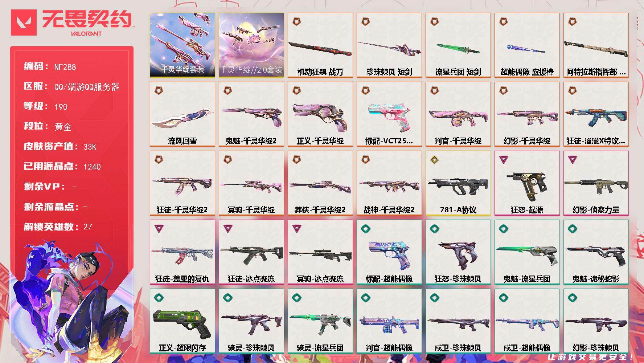Click the 无畏契约 Valorant logo
Viewport: 644px width, 363px height.
72,23
